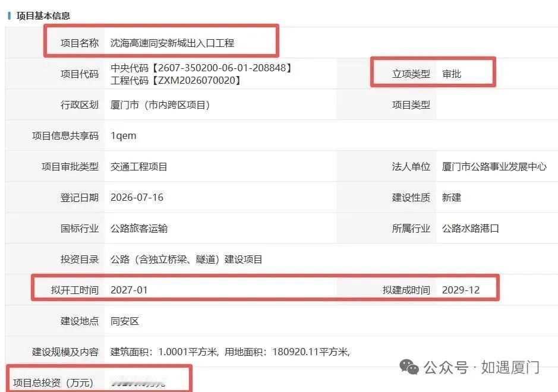The image size is (558, 392).
Task: Select the 国标行业 label
Action: [x=80, y=229]
